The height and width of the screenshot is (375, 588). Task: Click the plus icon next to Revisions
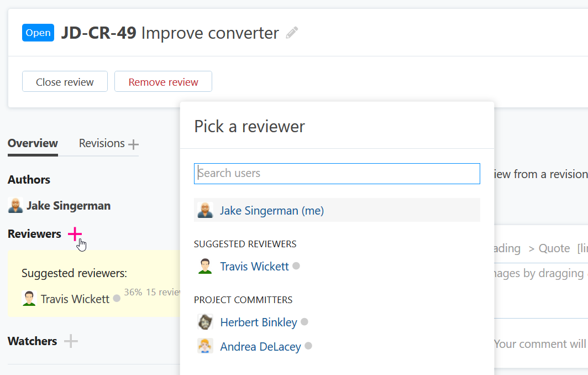coord(133,143)
